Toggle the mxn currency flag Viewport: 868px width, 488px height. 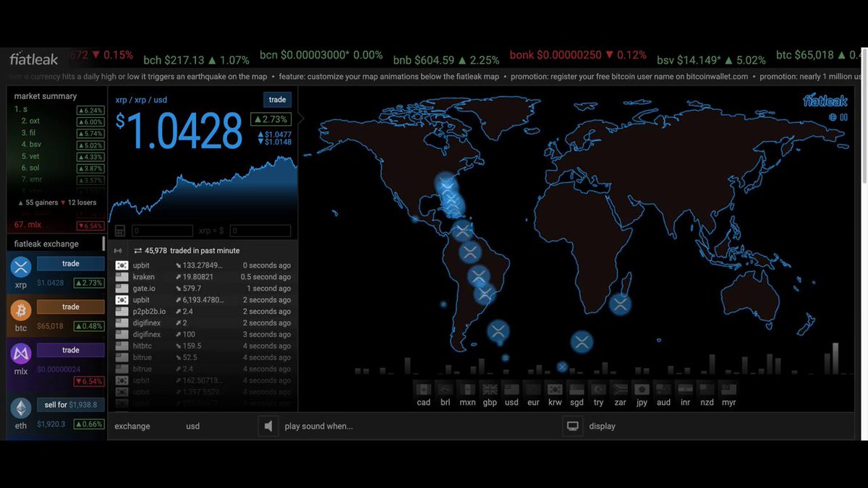pyautogui.click(x=468, y=389)
